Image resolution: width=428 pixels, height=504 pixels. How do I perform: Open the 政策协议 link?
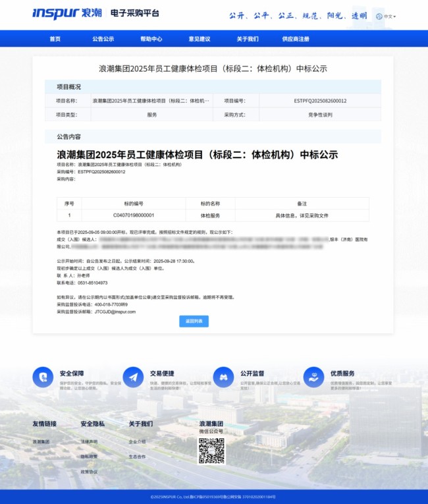click(x=89, y=472)
